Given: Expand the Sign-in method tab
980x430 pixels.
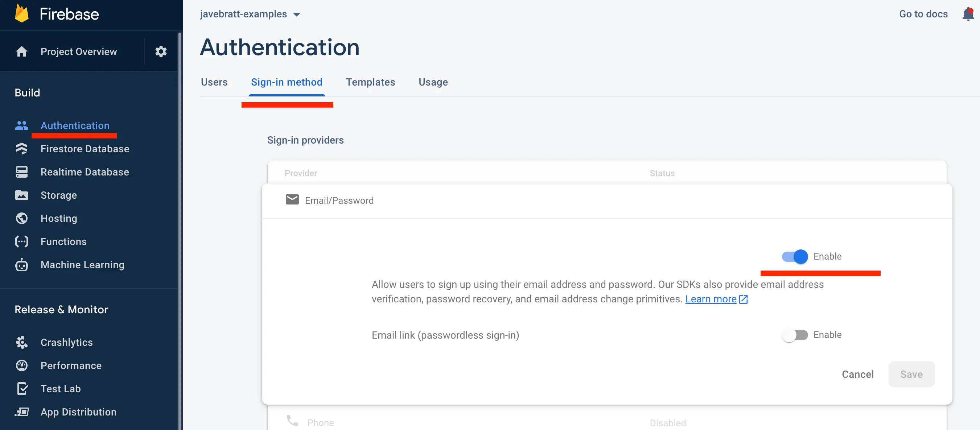Looking at the screenshot, I should [287, 82].
